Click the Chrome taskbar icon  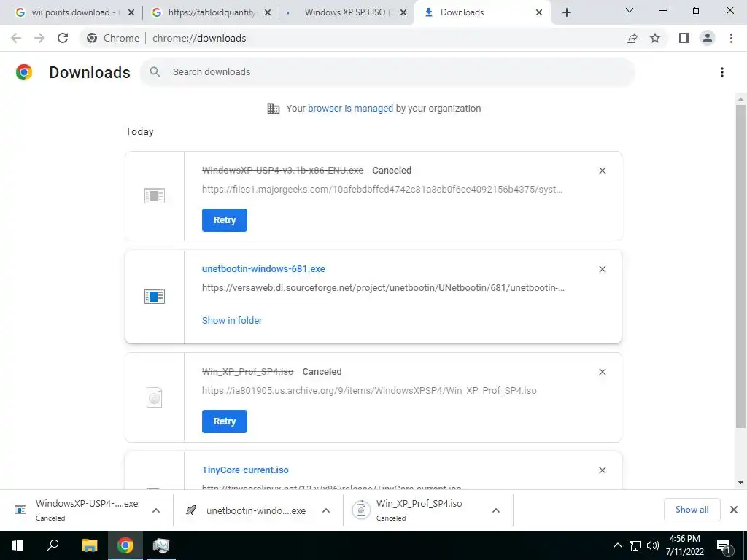pos(125,545)
